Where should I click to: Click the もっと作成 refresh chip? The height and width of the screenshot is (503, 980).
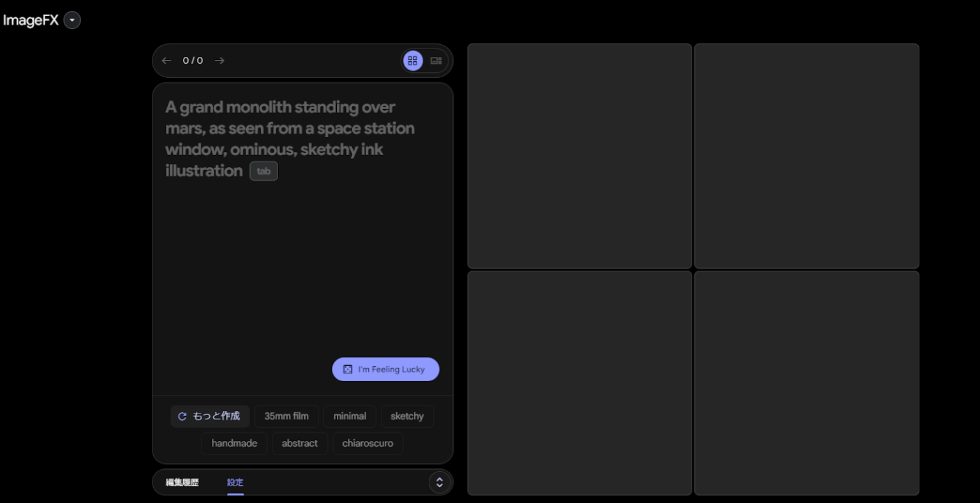pyautogui.click(x=210, y=416)
